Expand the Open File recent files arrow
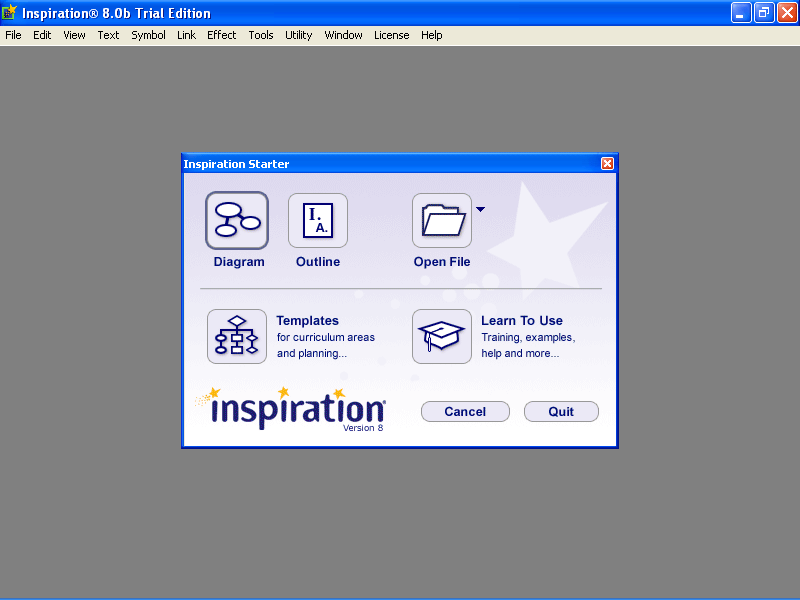 point(481,209)
